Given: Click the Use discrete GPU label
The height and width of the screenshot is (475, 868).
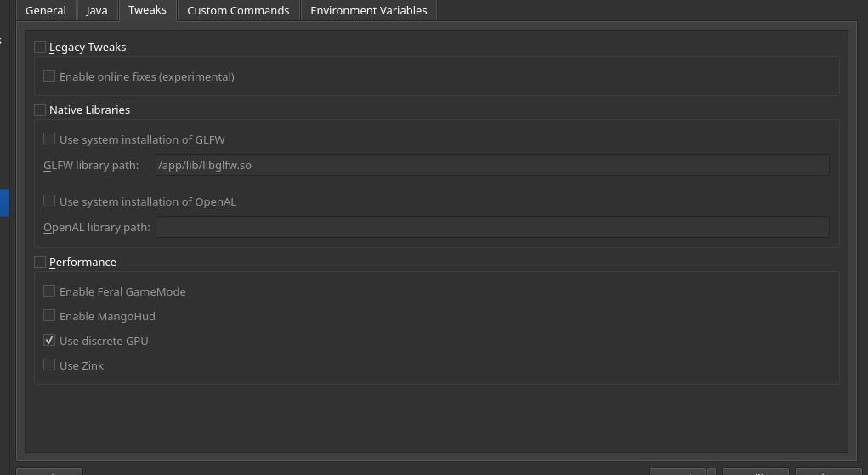Looking at the screenshot, I should [x=104, y=341].
